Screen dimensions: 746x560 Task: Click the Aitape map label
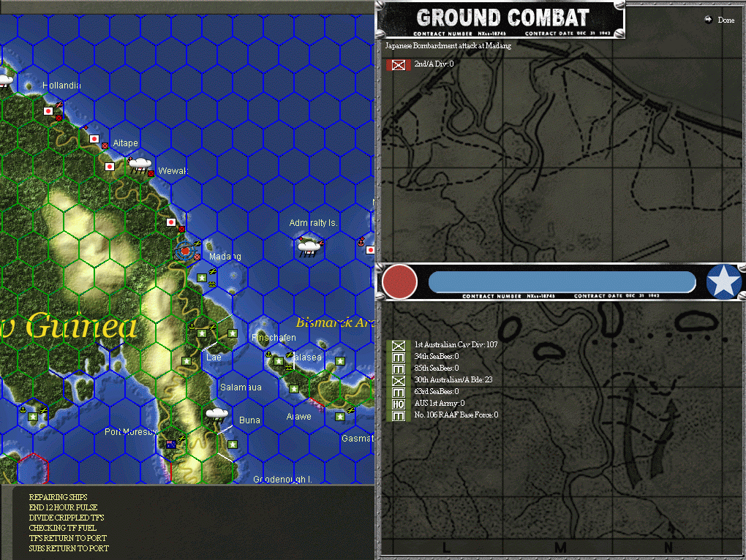click(x=126, y=143)
